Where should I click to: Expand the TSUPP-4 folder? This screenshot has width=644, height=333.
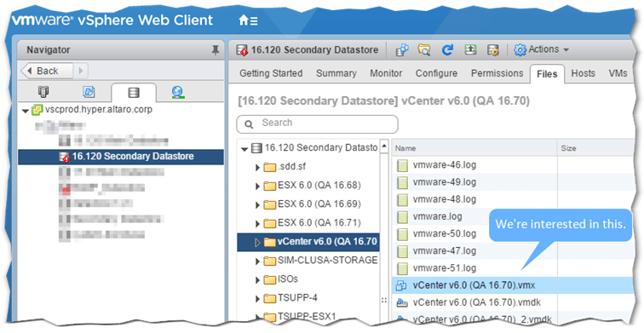[257, 299]
